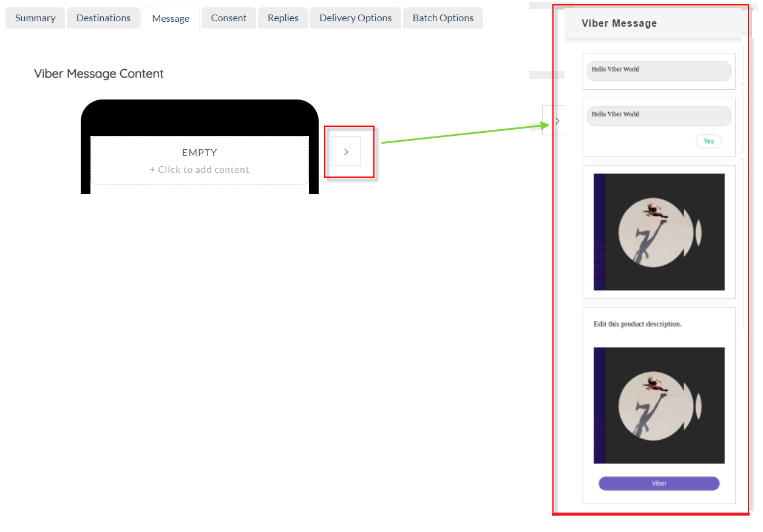This screenshot has width=763, height=532.
Task: Click the Viber Message Content heading
Action: (x=99, y=74)
